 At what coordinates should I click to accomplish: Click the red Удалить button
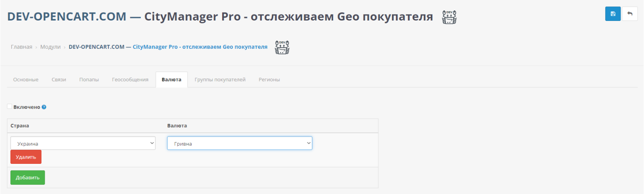pos(26,157)
